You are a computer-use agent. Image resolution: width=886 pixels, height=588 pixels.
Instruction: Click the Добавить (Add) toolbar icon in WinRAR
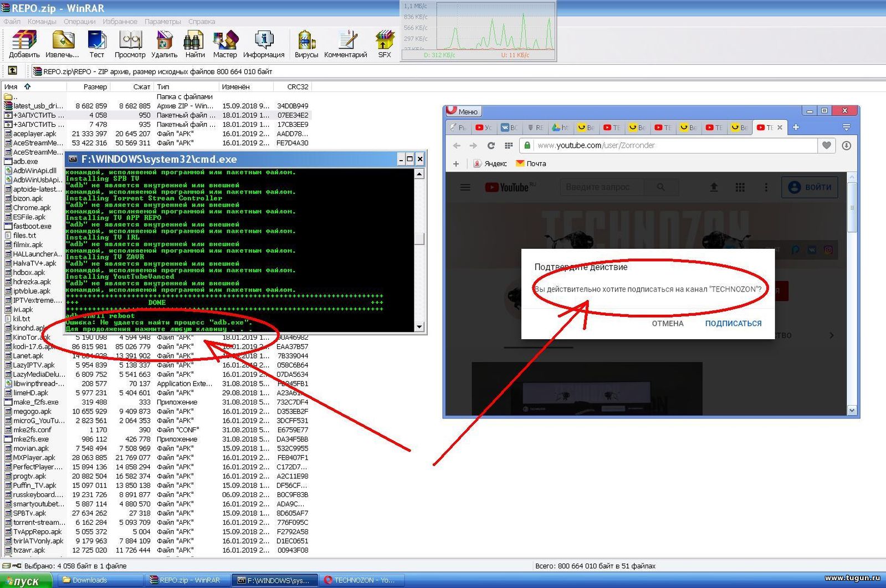pyautogui.click(x=24, y=44)
